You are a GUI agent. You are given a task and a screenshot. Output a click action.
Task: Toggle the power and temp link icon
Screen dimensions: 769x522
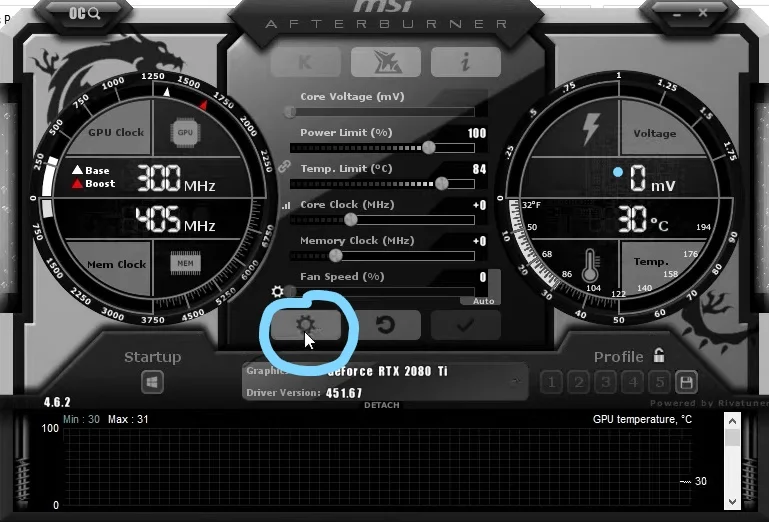tap(284, 166)
